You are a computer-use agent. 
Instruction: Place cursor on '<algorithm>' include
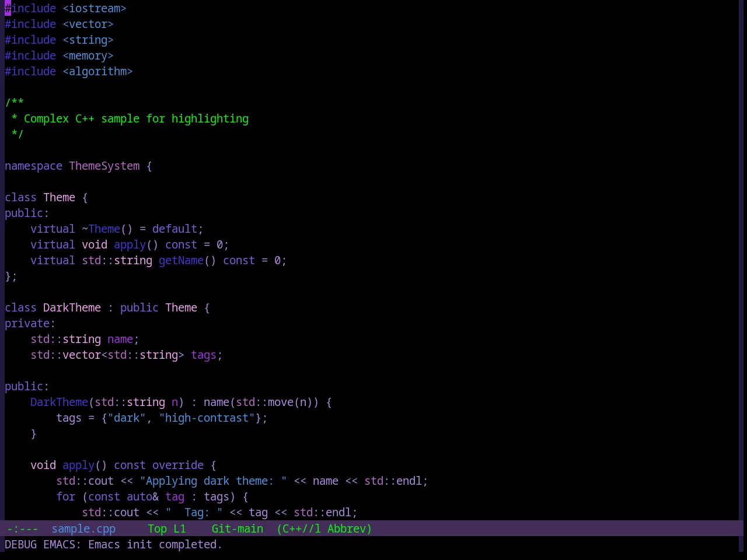click(x=97, y=71)
